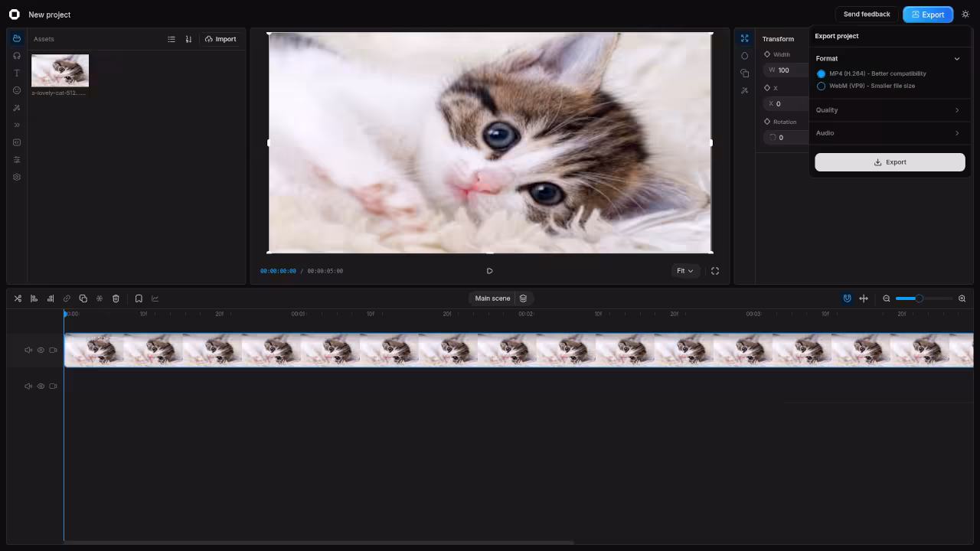Open the magic wand effects tab in properties panel
Screen dimensions: 980x551
744,90
